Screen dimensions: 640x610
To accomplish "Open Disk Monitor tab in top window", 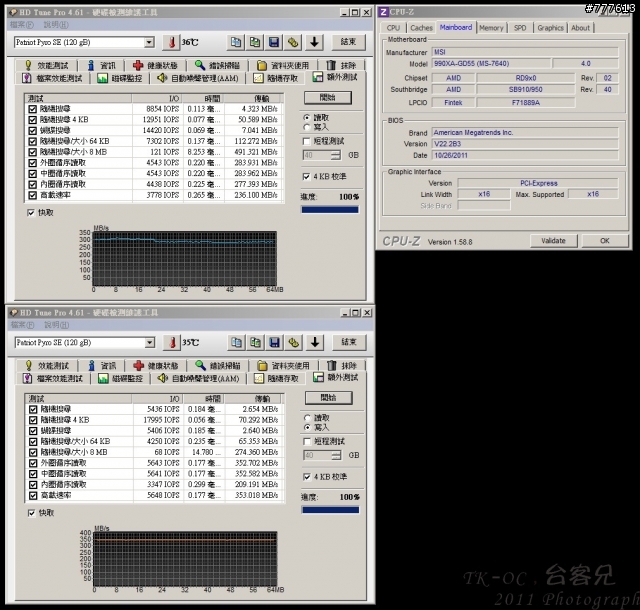I will [x=120, y=78].
